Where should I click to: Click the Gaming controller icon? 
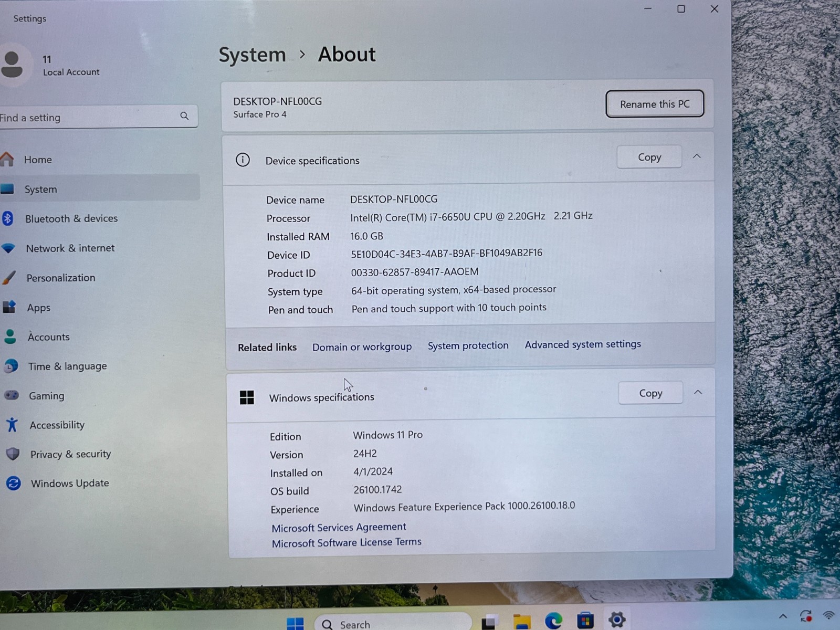(11, 395)
